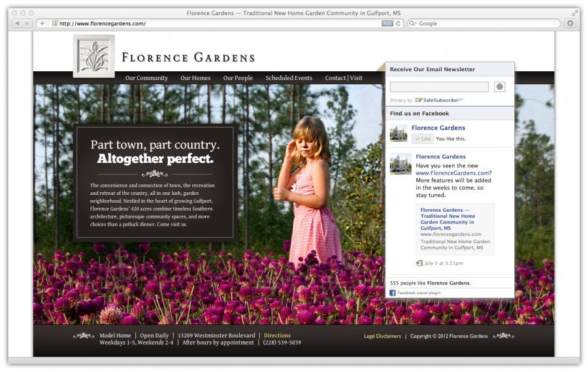588x372 pixels.
Task: Click the newsletter email input field
Action: (x=439, y=87)
